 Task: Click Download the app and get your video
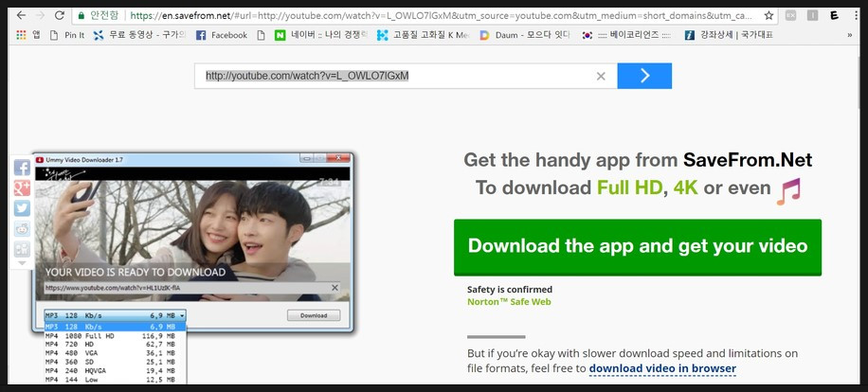tap(638, 247)
